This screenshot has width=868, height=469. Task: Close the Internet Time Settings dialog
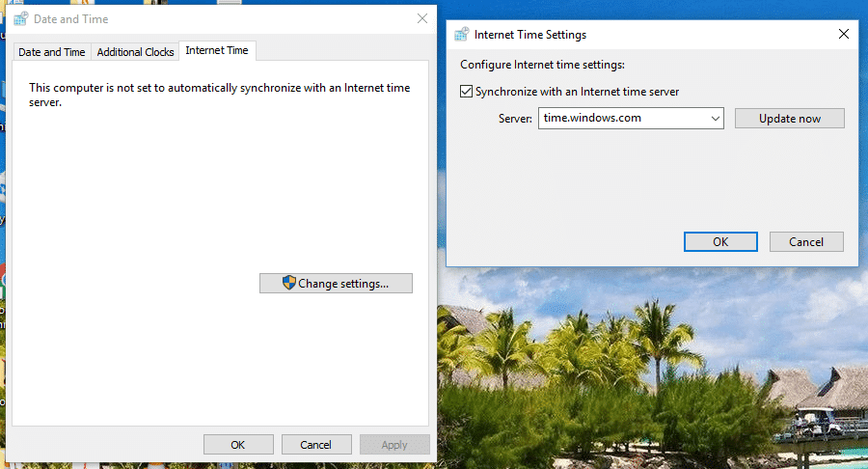tap(844, 34)
